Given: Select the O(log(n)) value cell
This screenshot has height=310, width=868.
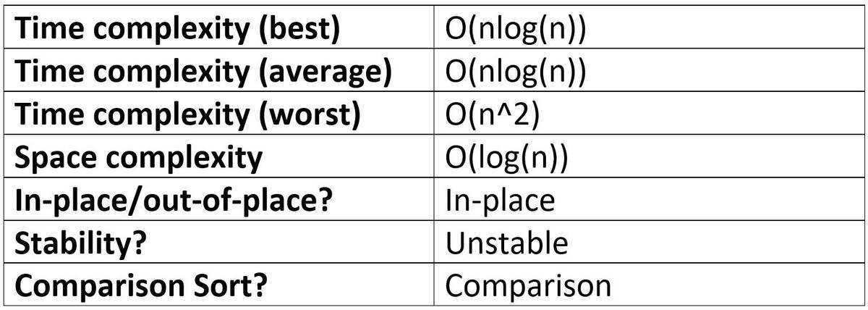Looking at the screenshot, I should pos(647,158).
